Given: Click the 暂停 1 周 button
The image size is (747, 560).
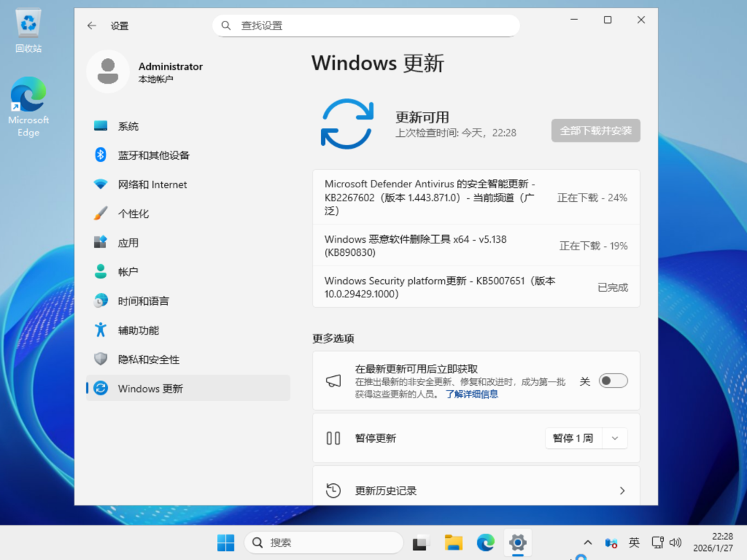Looking at the screenshot, I should click(x=573, y=438).
